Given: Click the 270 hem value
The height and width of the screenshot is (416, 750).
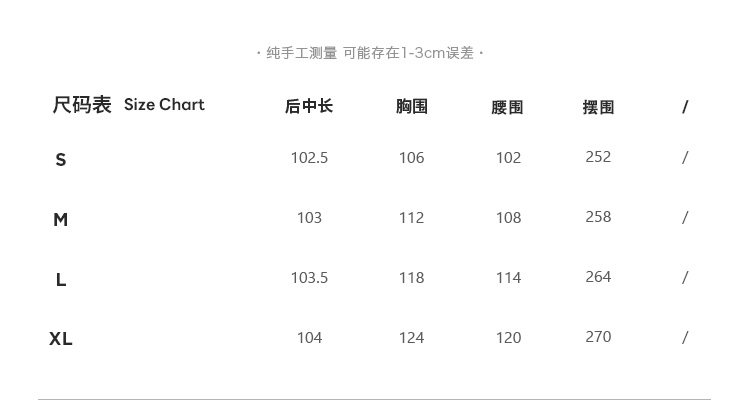Looking at the screenshot, I should click(x=598, y=337).
